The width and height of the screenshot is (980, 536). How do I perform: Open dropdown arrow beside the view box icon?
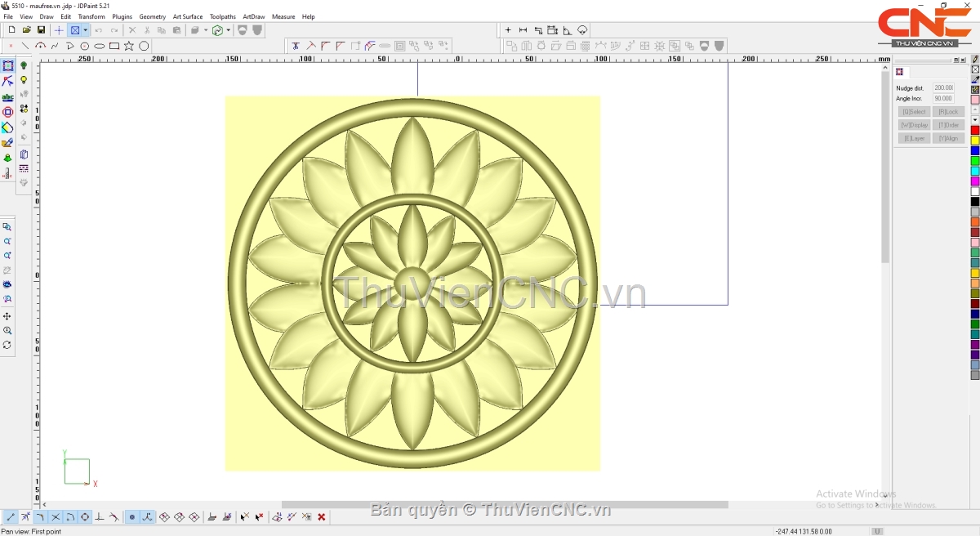point(85,30)
